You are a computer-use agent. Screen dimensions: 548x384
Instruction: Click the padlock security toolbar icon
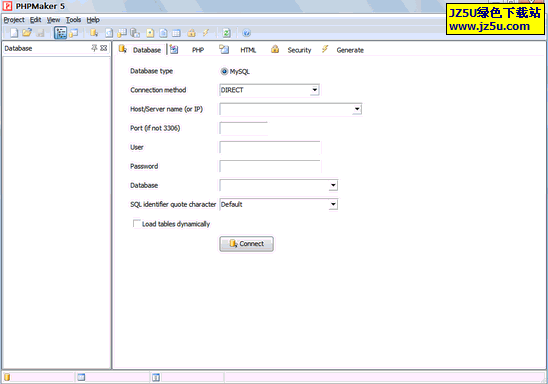[x=192, y=33]
